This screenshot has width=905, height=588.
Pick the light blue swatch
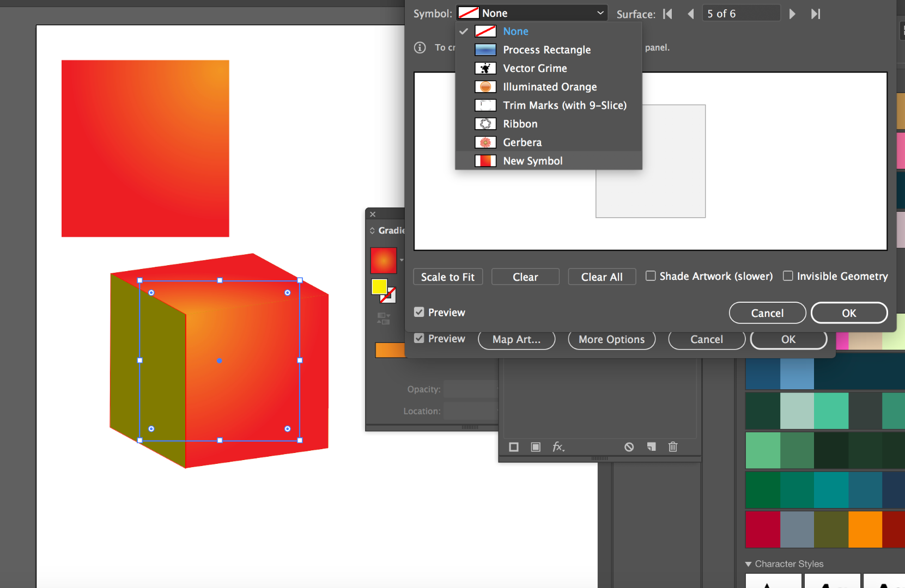[x=797, y=373]
